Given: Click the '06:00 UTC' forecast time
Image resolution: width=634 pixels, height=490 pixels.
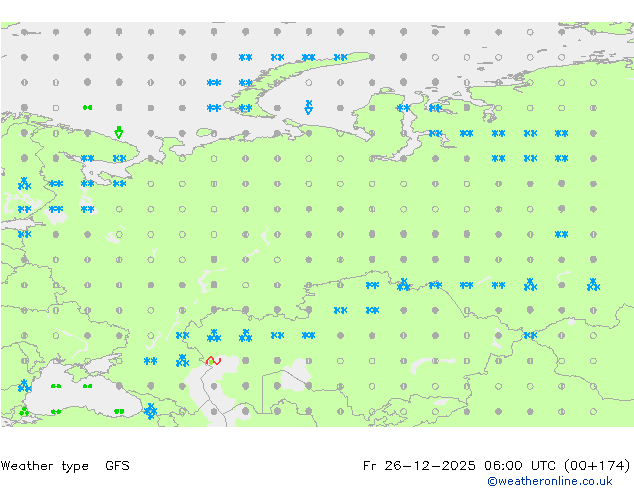Looking at the screenshot, I should (x=520, y=466).
